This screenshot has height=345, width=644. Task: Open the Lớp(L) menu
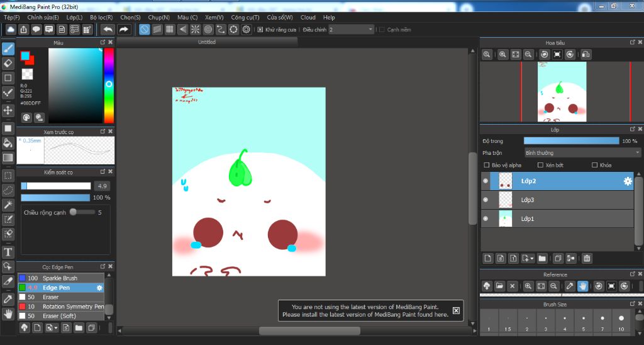point(74,17)
